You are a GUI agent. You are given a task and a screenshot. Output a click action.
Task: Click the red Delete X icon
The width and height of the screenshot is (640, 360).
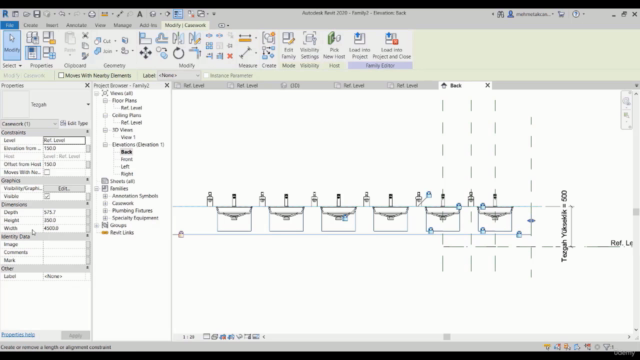[x=230, y=56]
